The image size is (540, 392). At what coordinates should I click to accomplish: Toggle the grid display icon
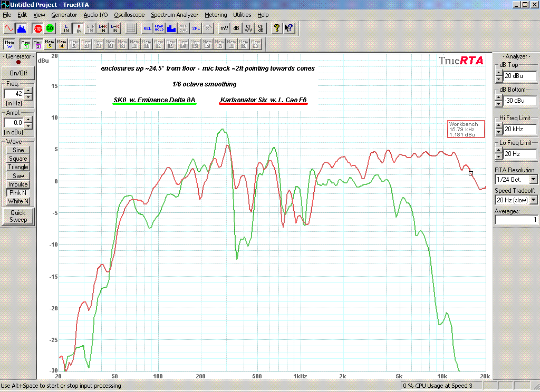point(131,28)
